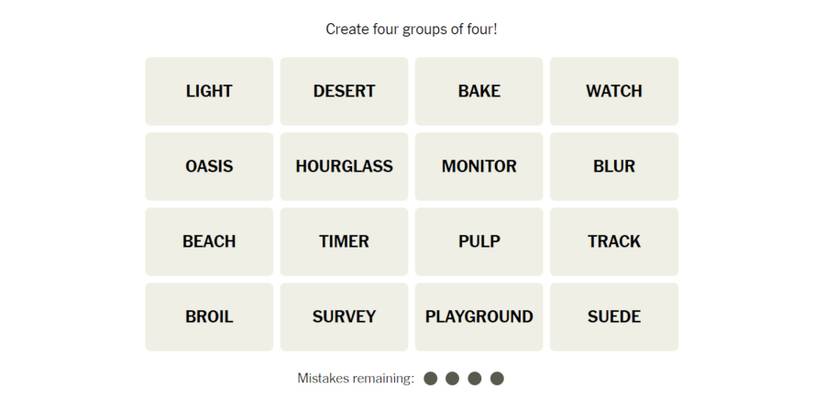Screen dimensions: 825x413
Task: Click the last mistakes remaining dot
Action: pos(497,378)
